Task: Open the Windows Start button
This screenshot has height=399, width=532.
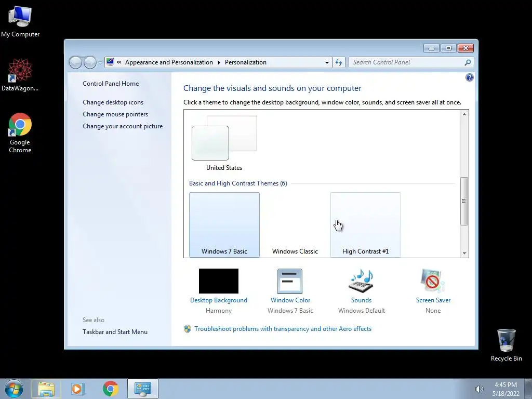Action: [14, 389]
